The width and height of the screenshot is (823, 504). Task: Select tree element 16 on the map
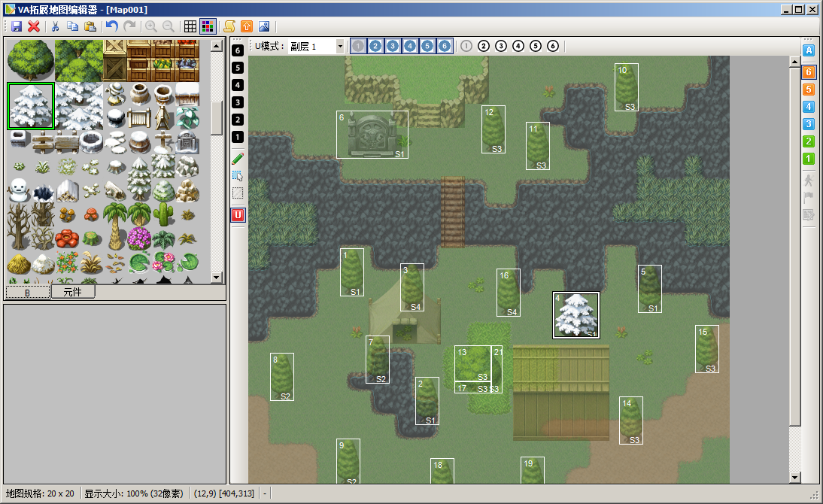point(509,293)
